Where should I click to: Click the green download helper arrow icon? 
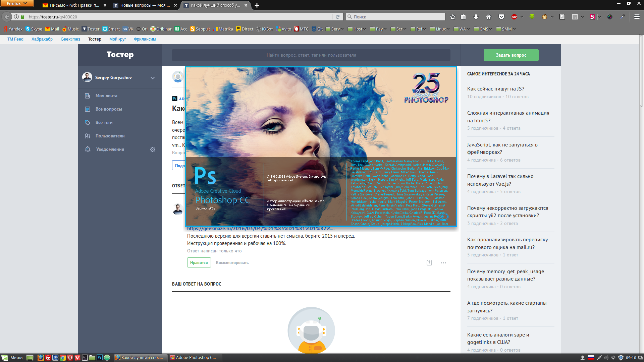[x=532, y=16]
